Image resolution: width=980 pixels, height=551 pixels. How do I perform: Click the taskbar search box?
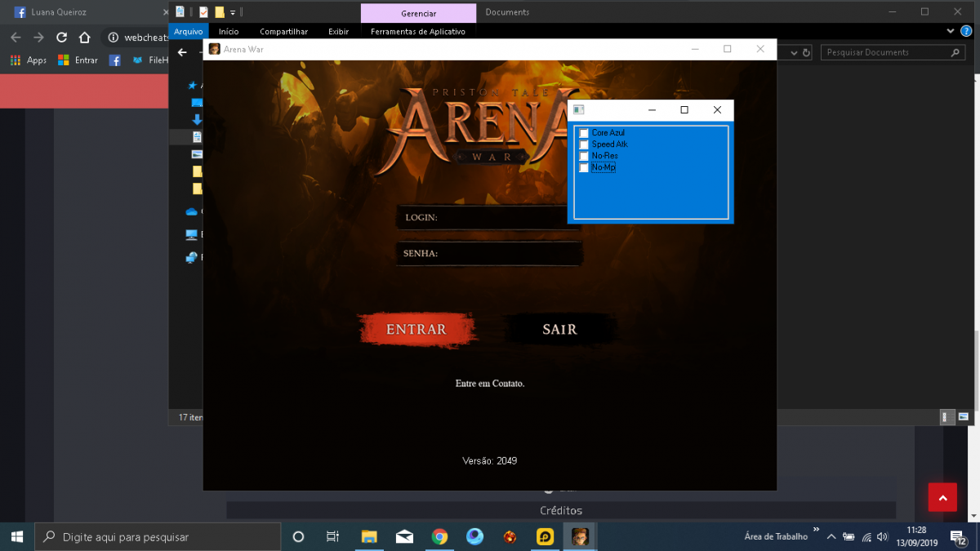coord(158,536)
